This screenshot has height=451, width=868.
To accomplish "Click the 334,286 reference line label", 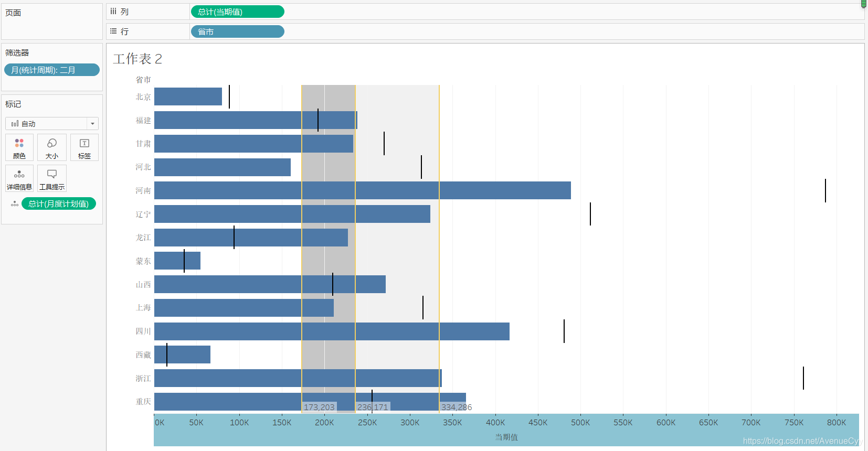I will point(457,407).
